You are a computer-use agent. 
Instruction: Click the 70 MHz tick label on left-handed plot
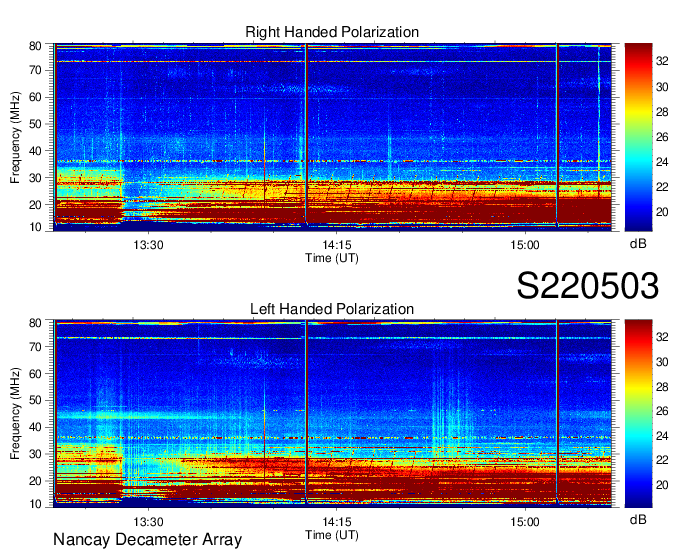[35, 347]
